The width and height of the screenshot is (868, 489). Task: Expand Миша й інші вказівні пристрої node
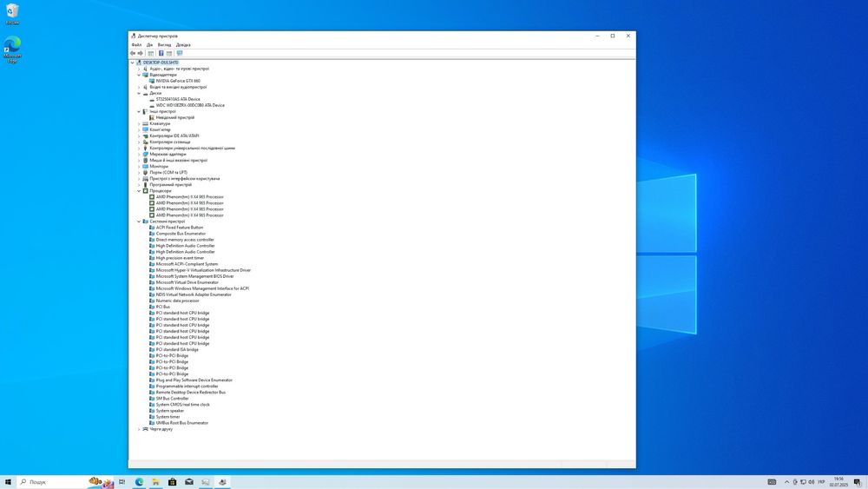click(x=139, y=160)
